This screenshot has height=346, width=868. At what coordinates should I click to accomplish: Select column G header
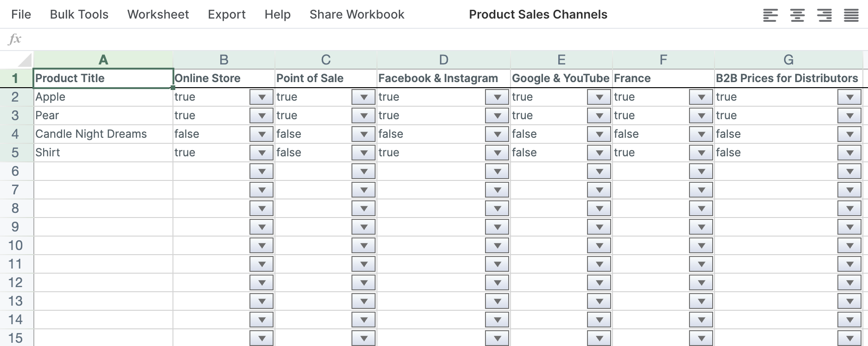pyautogui.click(x=788, y=59)
